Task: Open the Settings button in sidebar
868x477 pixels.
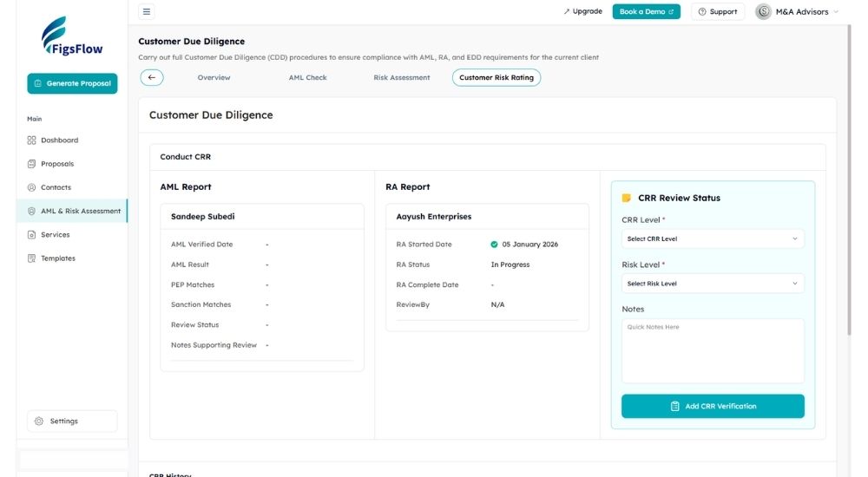Action: [72, 421]
